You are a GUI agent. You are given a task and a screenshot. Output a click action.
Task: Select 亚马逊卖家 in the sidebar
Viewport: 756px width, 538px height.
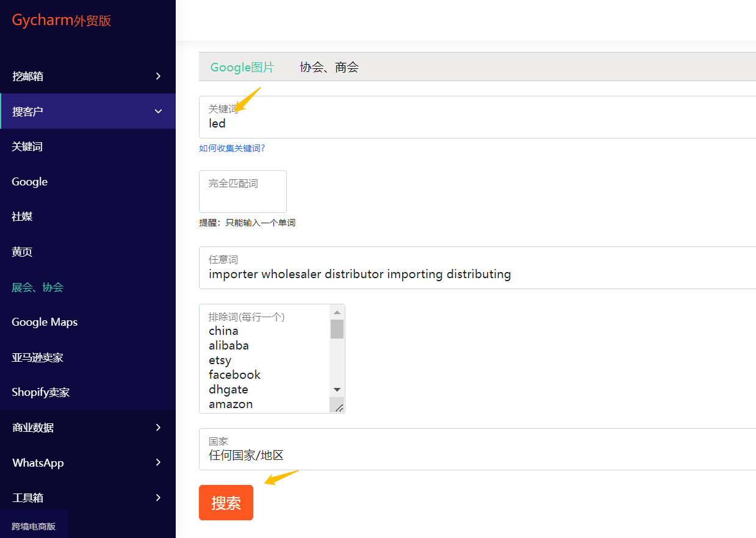pyautogui.click(x=37, y=357)
